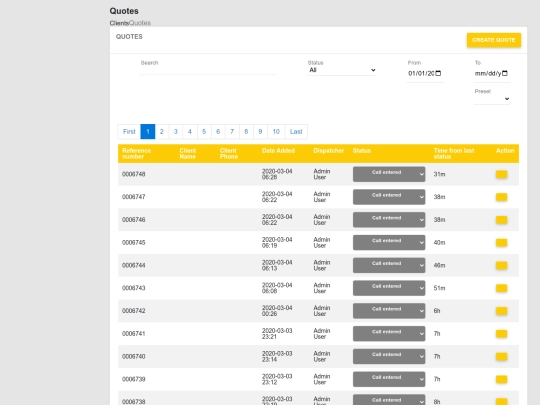Click reference number 0006745

click(x=134, y=242)
